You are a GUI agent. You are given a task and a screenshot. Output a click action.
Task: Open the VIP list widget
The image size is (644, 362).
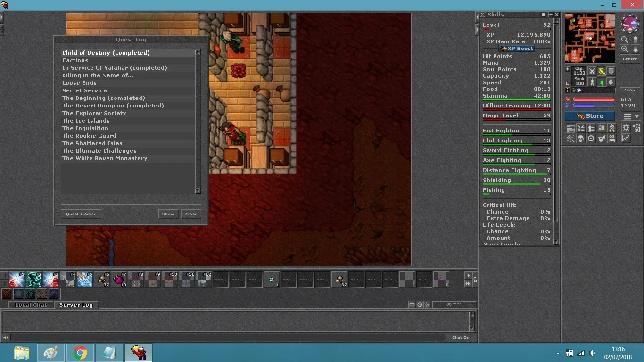tap(591, 128)
